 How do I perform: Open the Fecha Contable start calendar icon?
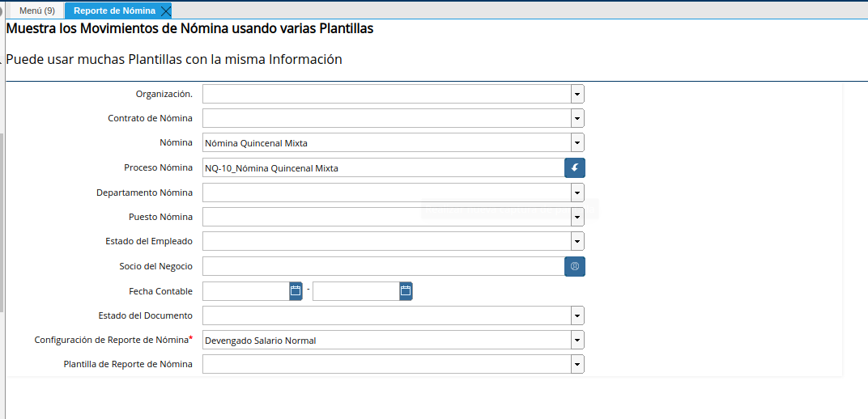[296, 290]
